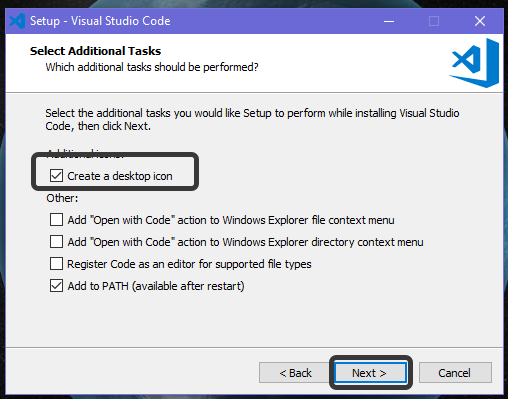Screen dimensions: 508x399
Task: Click the 'Add to PATH (available after restart)' label text
Action: (x=156, y=286)
